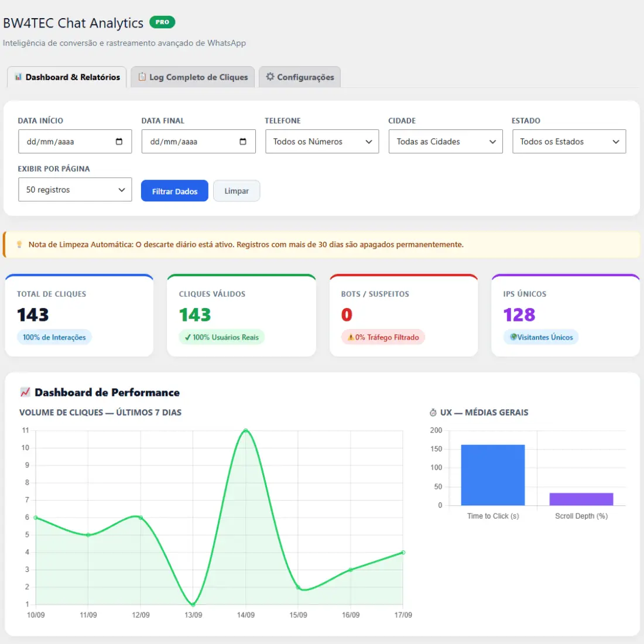Click the '100% de Interações' badge

54,337
